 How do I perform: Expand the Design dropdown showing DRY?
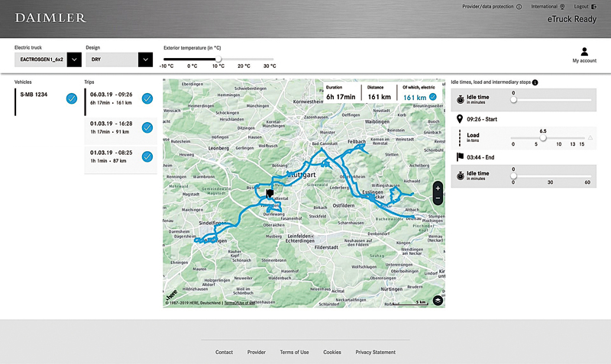pyautogui.click(x=145, y=59)
